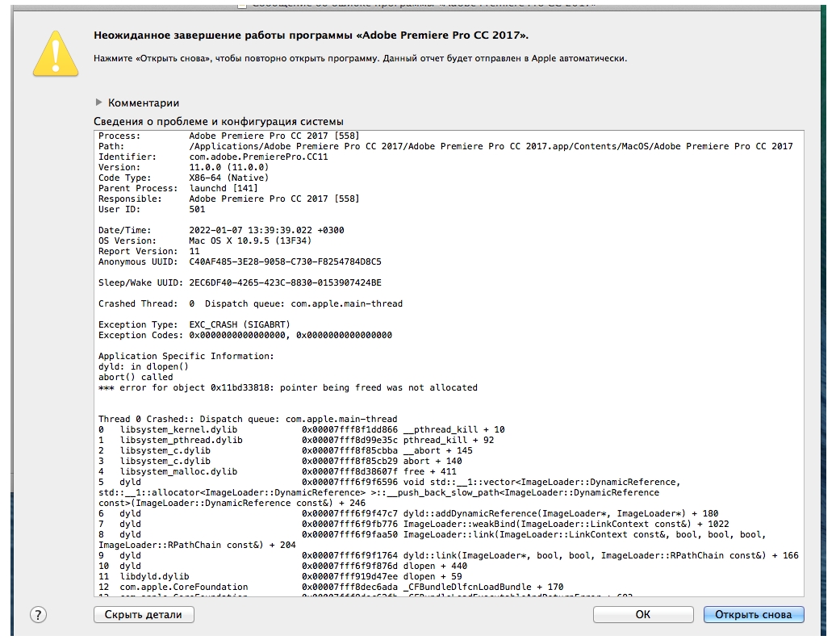The image size is (836, 644).
Task: Click stack frame 9 dyld::link
Action: pos(449,555)
